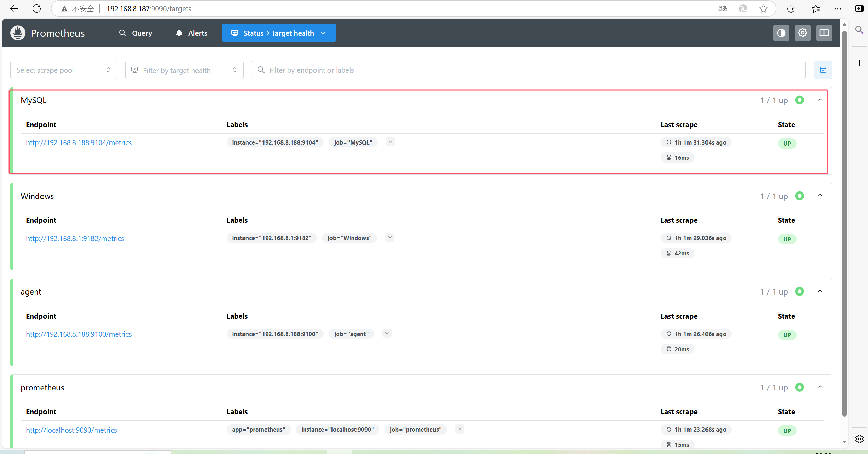Click the endpoint or labels filter field
Screen dimensions: 868x454
(529, 70)
